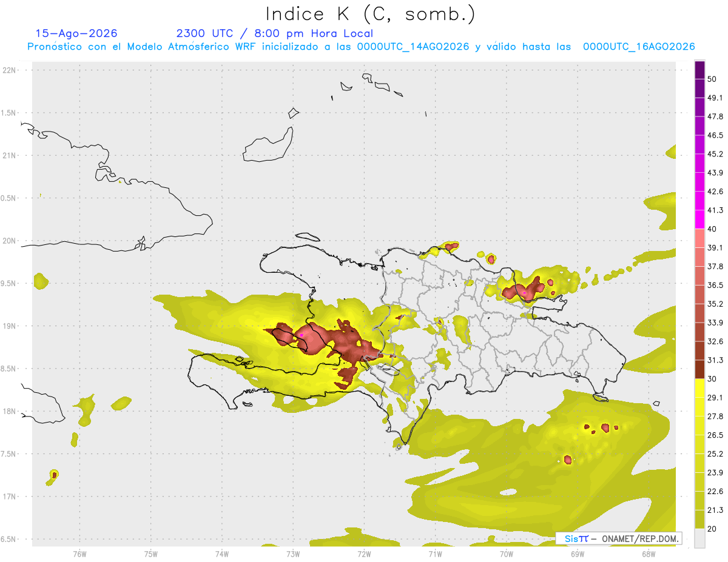Select the "43.9" colorbar value

715,173
